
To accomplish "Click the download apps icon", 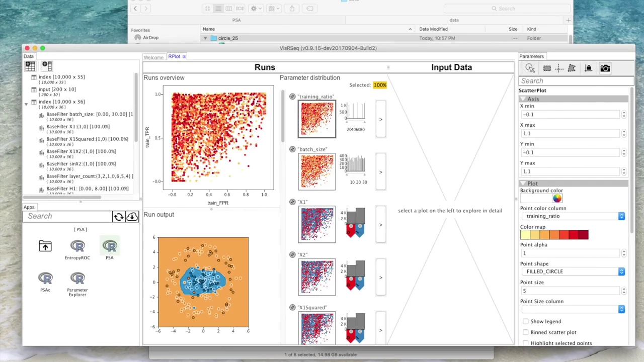I will point(132,216).
